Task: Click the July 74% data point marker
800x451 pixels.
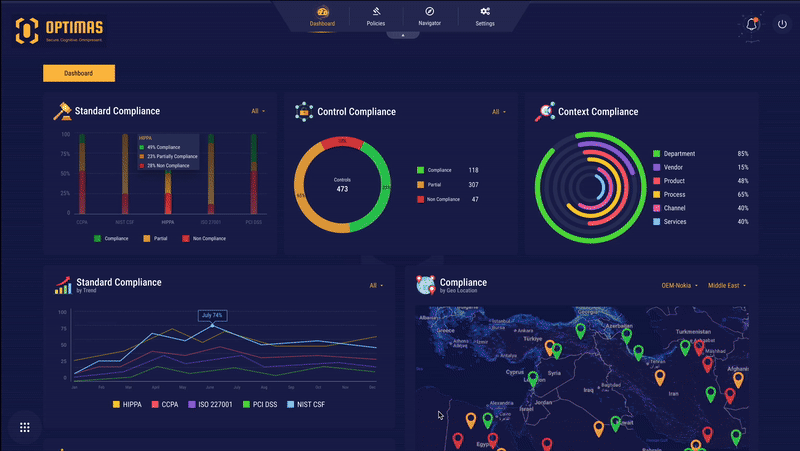Action: tap(211, 326)
